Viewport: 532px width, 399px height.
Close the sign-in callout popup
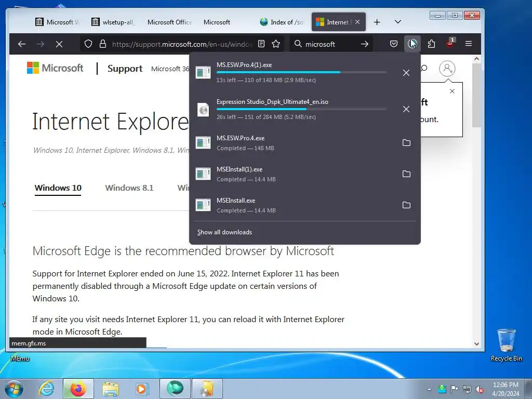[452, 91]
